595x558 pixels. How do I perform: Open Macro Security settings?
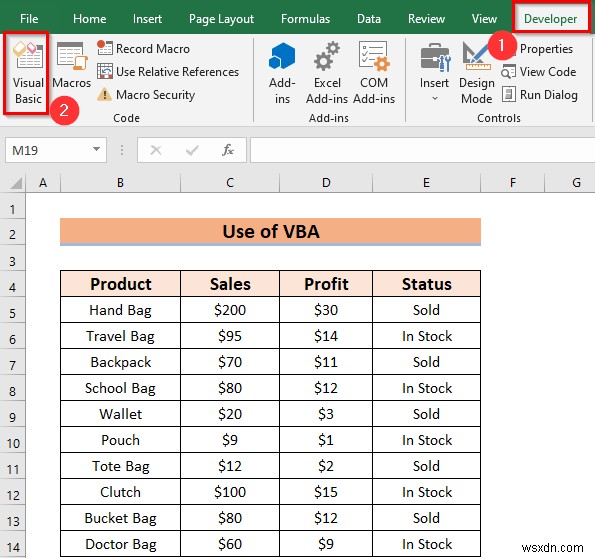click(x=146, y=95)
